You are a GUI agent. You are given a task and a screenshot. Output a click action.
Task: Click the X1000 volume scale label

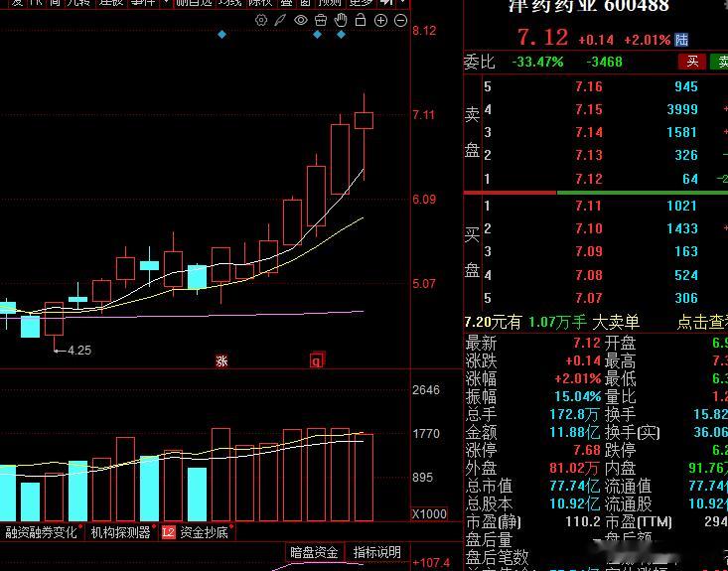coord(429,514)
